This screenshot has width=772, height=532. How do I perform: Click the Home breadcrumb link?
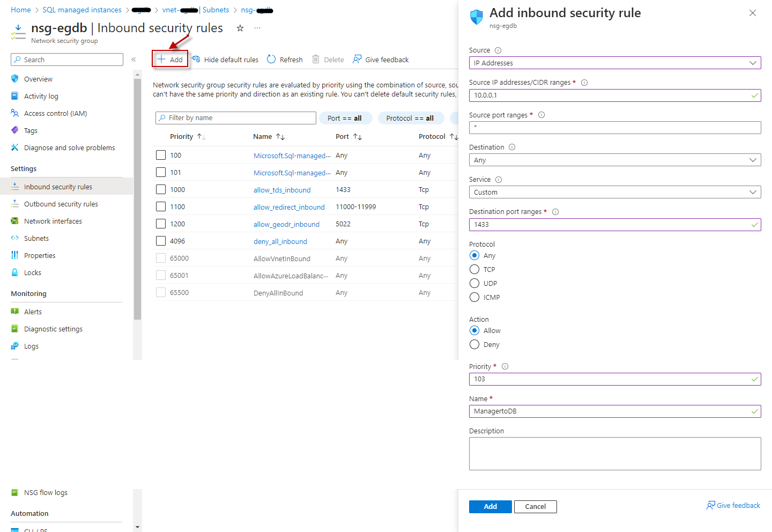click(21, 10)
